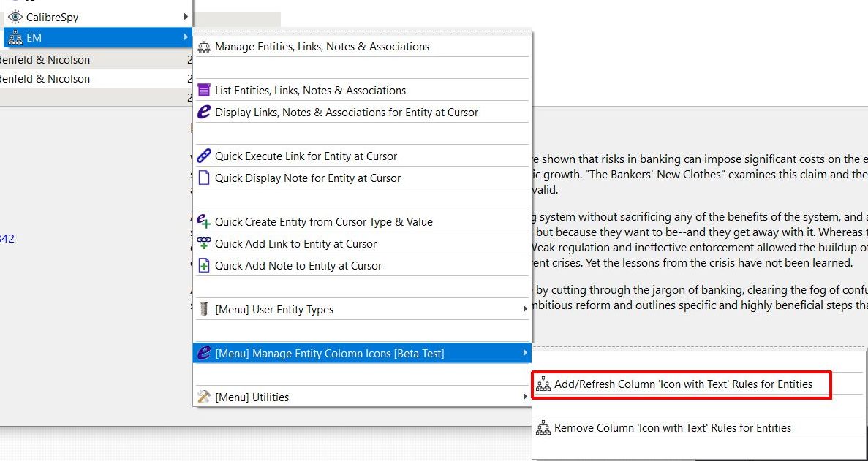Click the EM menu hierarchy icon
This screenshot has width=868, height=461.
tap(15, 38)
